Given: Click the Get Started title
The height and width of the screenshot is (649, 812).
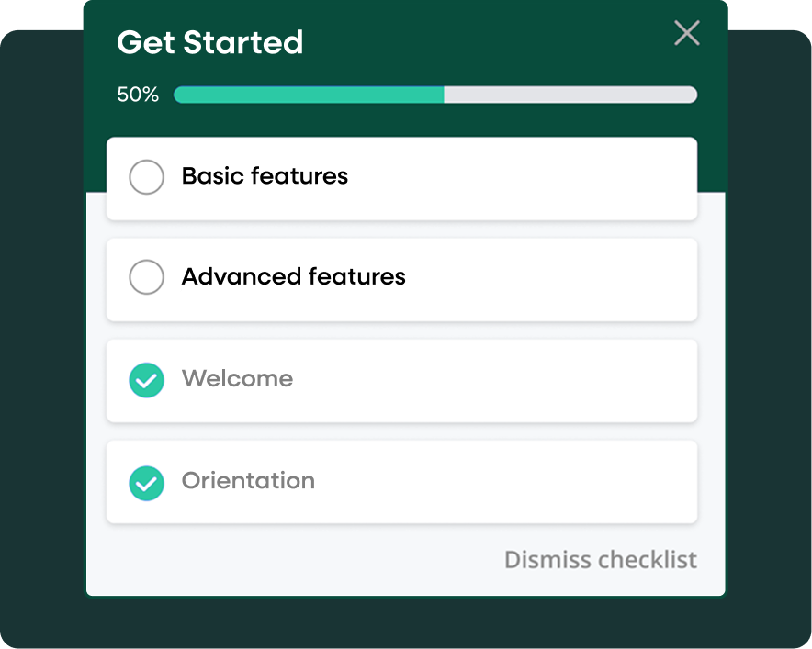Looking at the screenshot, I should point(209,42).
